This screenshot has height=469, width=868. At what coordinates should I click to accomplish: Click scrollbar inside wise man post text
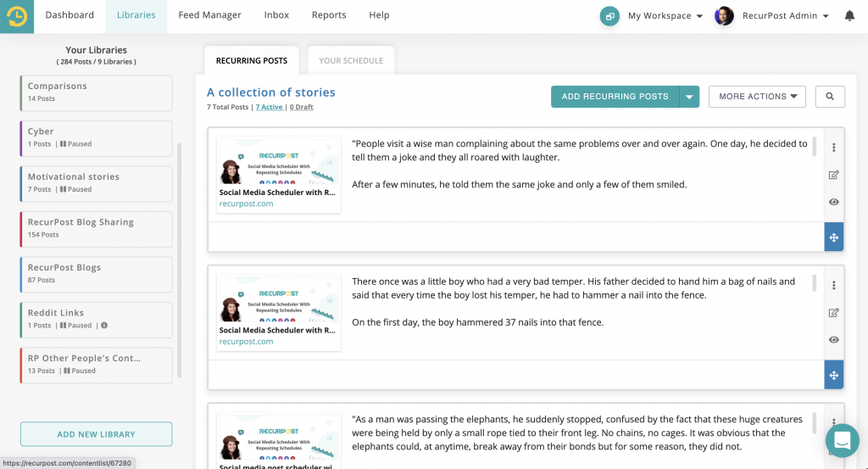[x=814, y=146]
